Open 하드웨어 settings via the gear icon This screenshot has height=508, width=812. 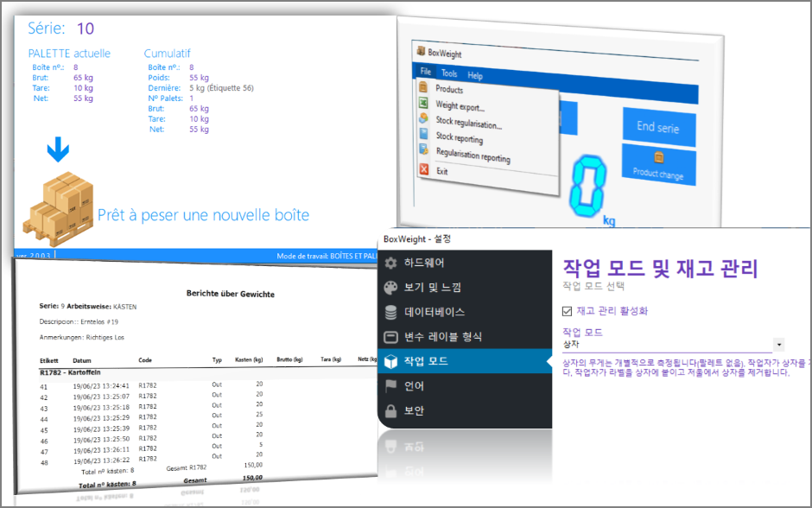pos(390,263)
